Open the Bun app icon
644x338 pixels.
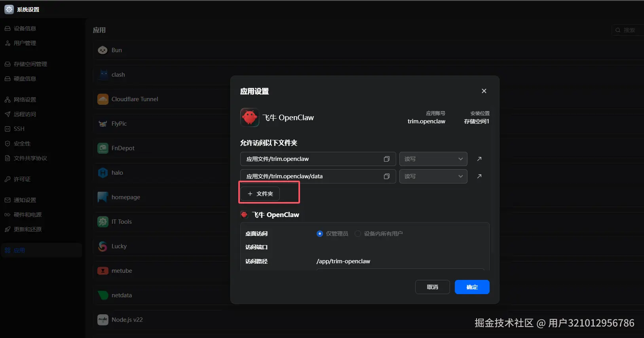[x=103, y=50]
